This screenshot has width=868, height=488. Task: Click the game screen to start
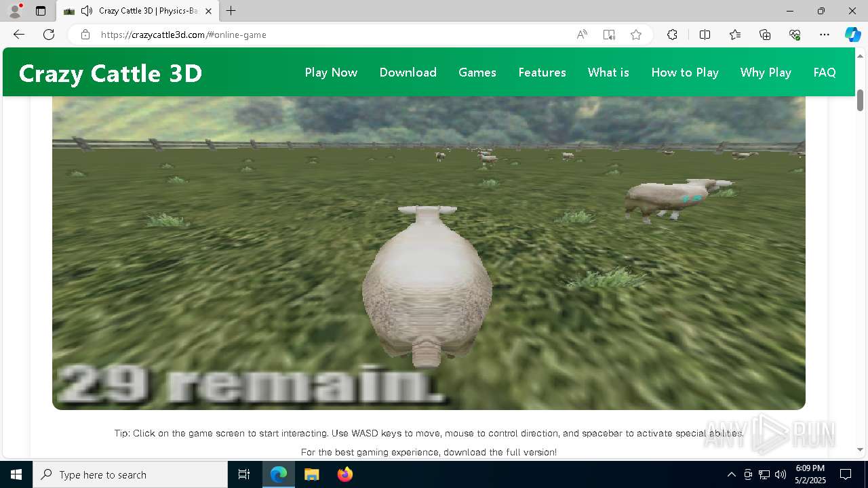tap(429, 253)
